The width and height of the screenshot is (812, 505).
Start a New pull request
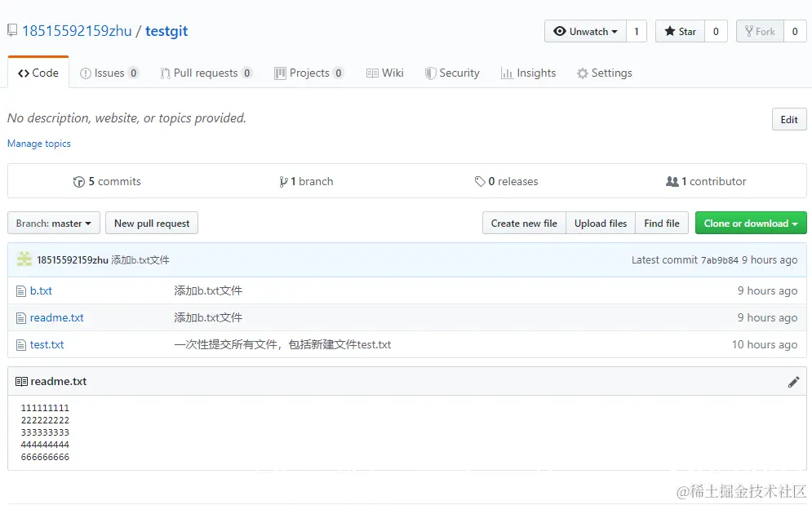[x=152, y=224]
